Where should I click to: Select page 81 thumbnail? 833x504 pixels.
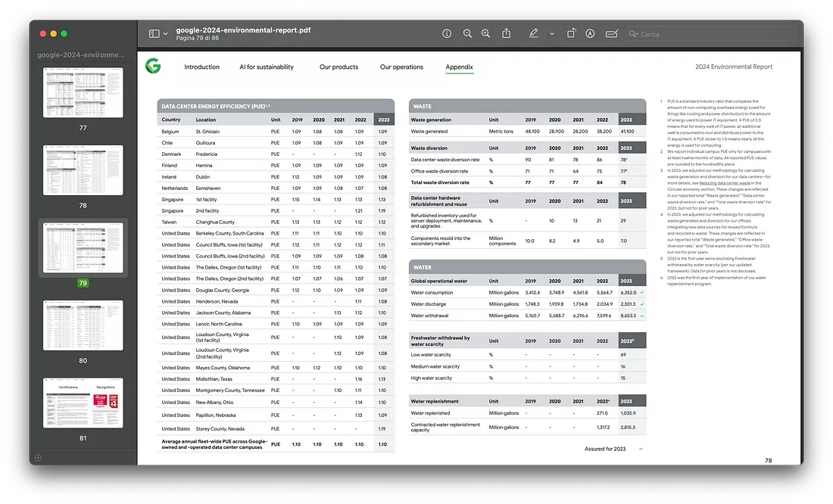point(83,403)
